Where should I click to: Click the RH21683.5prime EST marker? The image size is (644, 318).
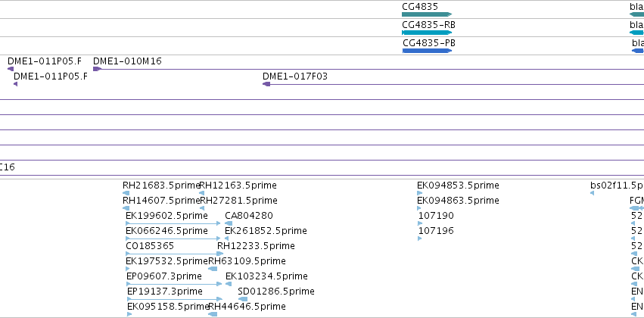126,193
